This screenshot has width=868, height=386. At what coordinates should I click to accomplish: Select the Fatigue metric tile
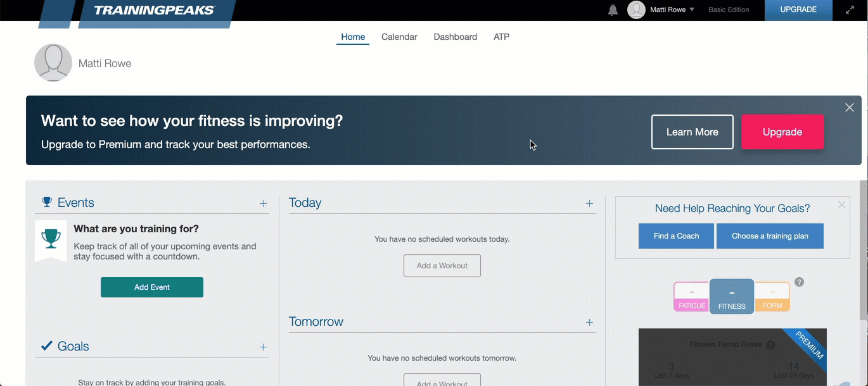[691, 297]
